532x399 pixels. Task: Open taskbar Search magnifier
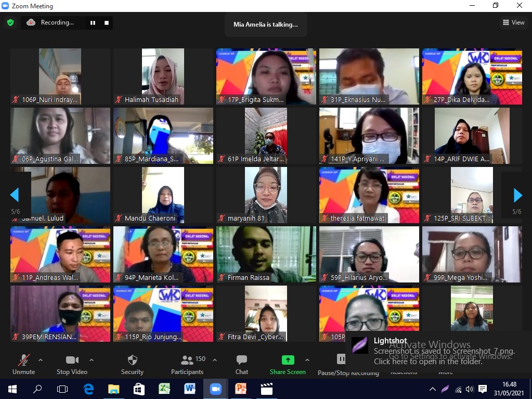[37, 389]
